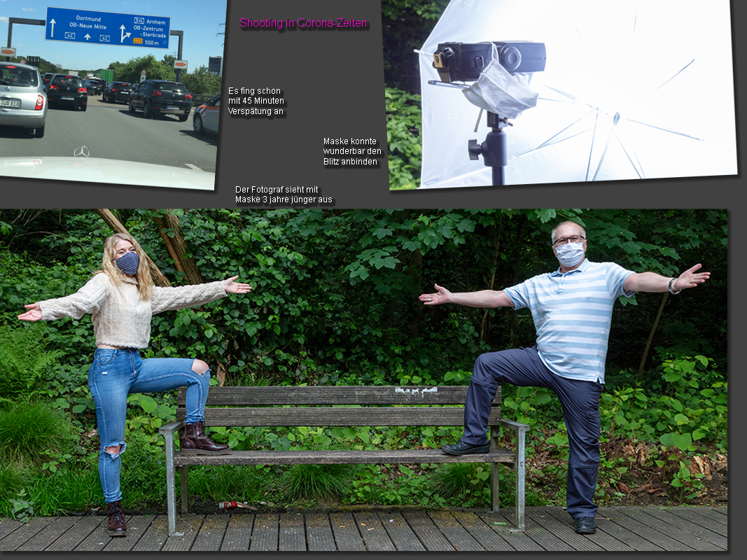
Task: Click the caption "Maske konnte wunderbar den Blitz anbinden"
Action: coord(352,151)
